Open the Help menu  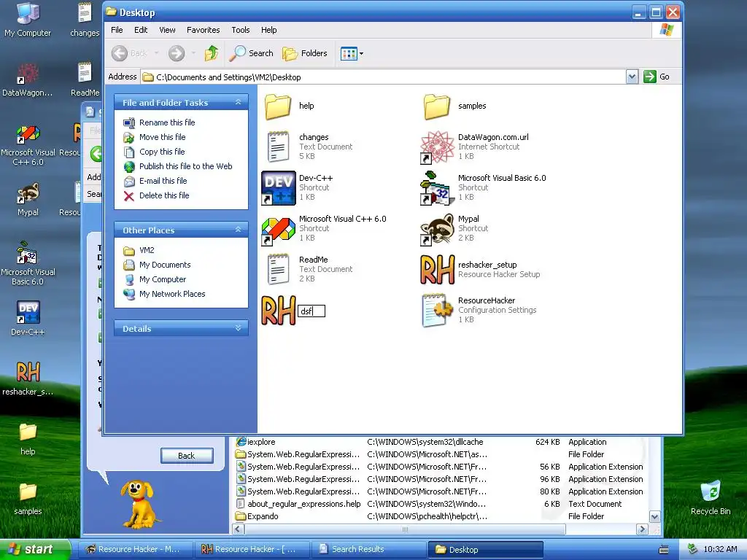pos(268,30)
